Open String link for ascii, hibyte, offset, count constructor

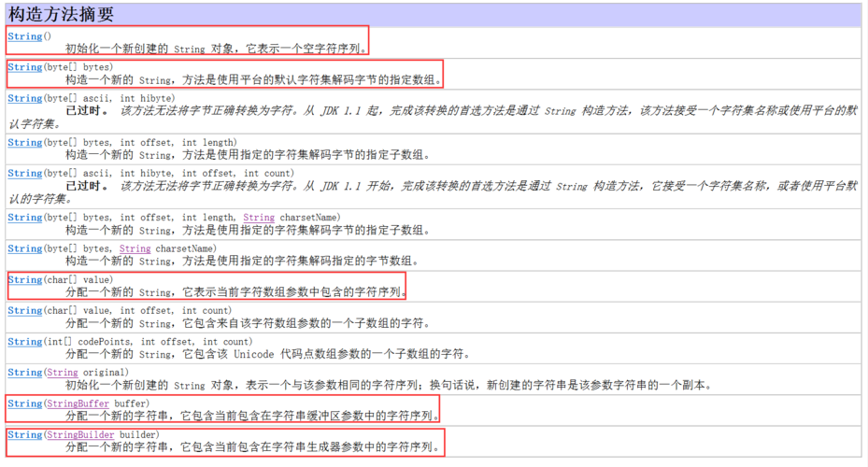coord(25,174)
